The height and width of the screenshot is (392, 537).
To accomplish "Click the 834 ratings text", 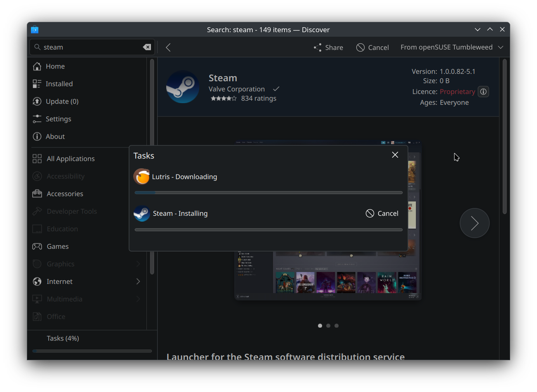I will click(259, 99).
